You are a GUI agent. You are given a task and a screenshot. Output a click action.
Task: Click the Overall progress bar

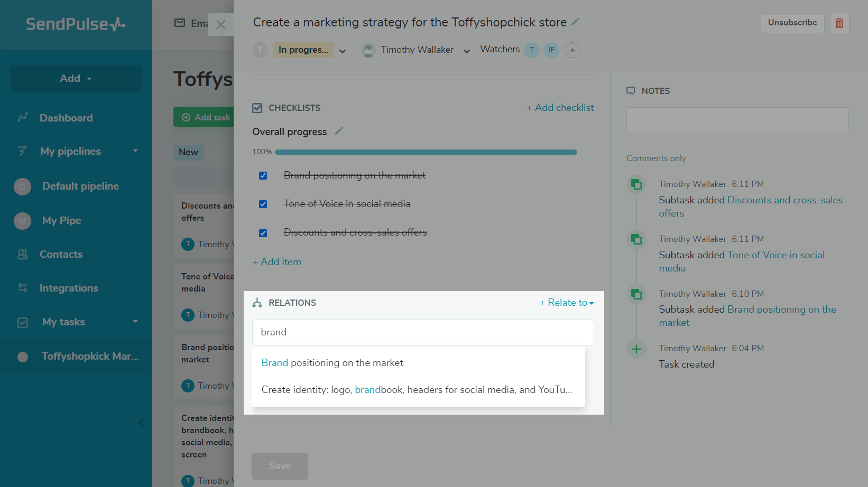[x=426, y=152]
